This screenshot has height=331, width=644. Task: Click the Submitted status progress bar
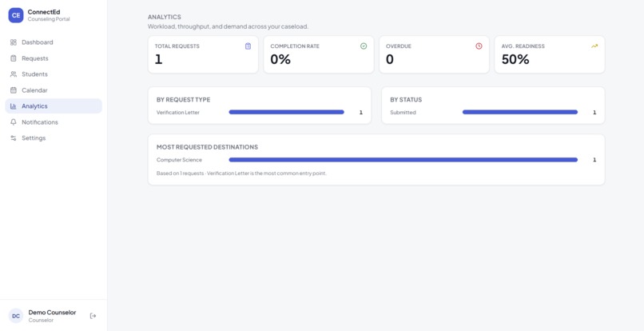pos(520,112)
